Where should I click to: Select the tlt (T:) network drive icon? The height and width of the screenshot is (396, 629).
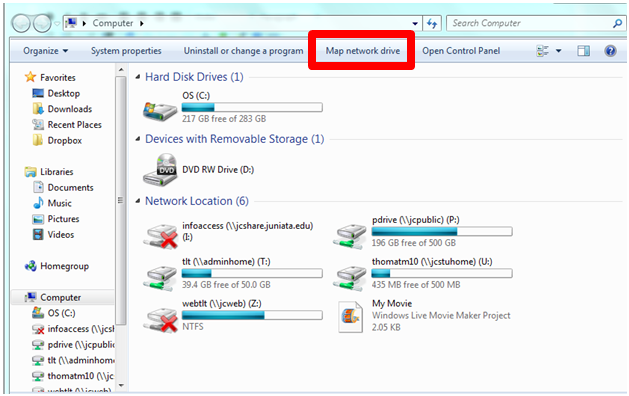coord(160,278)
